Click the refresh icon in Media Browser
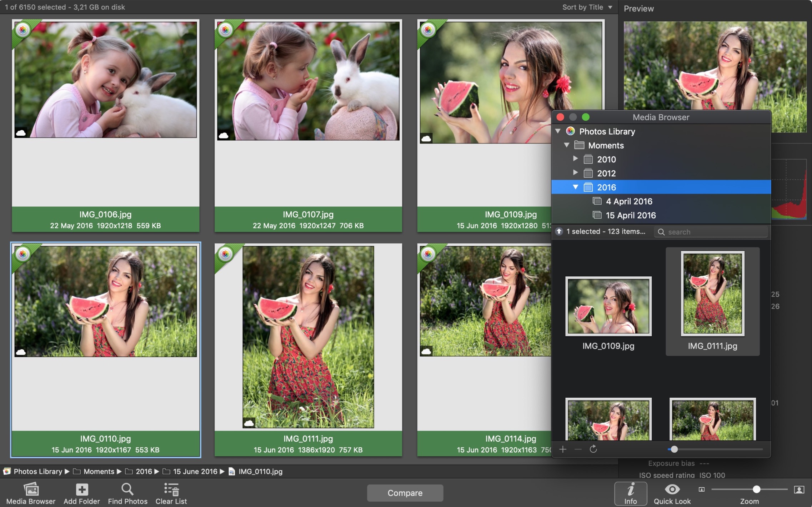Screen dimensions: 812x507 coord(593,449)
